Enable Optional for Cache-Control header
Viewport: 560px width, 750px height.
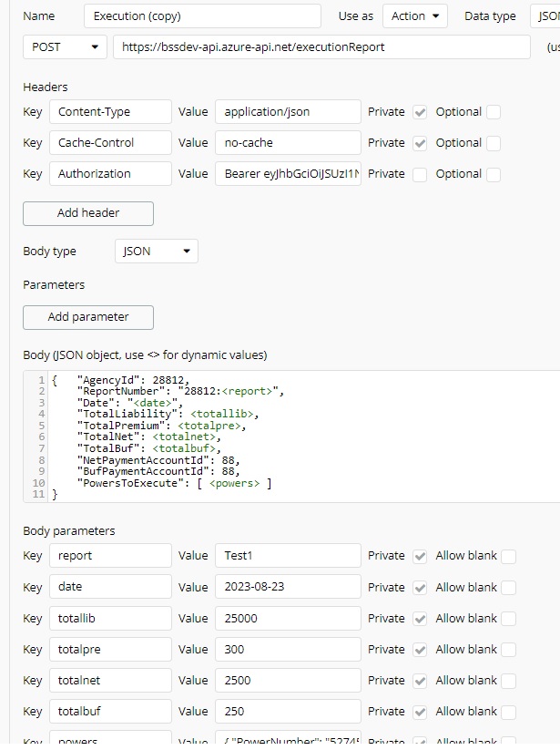494,143
